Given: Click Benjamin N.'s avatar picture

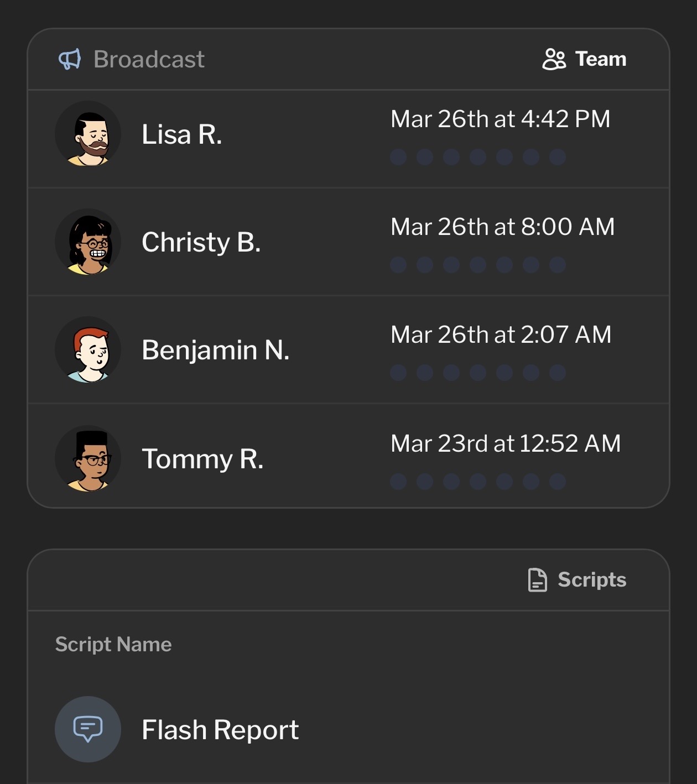Looking at the screenshot, I should pyautogui.click(x=88, y=350).
